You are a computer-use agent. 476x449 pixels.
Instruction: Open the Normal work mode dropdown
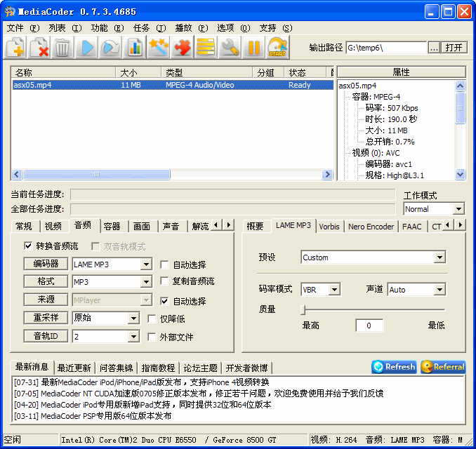(x=458, y=209)
